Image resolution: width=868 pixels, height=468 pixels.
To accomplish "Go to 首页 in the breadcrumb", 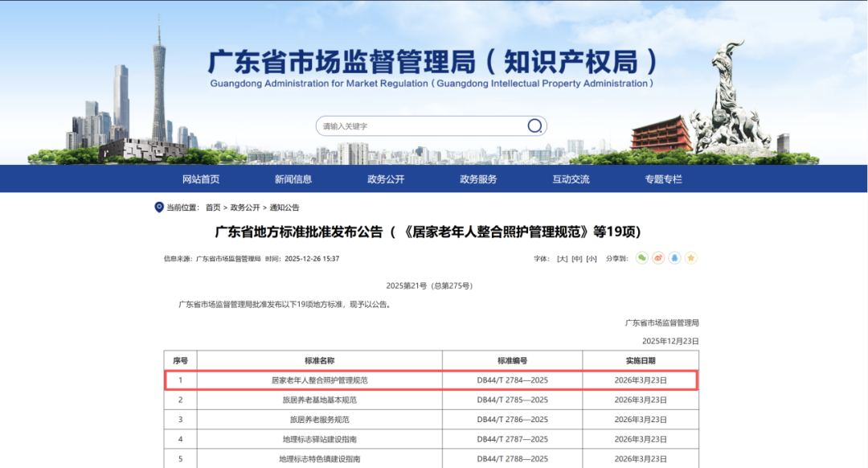I will 213,207.
